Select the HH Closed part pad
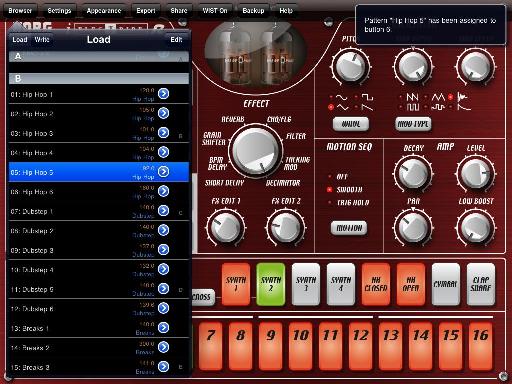This screenshot has width=512, height=384. [x=376, y=284]
